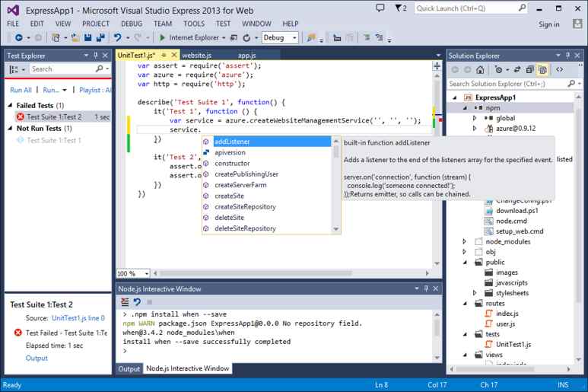Image resolution: width=588 pixels, height=392 pixels.
Task: Click Clear Screen icon in Node.js Interactive Window
Action: 125,302
